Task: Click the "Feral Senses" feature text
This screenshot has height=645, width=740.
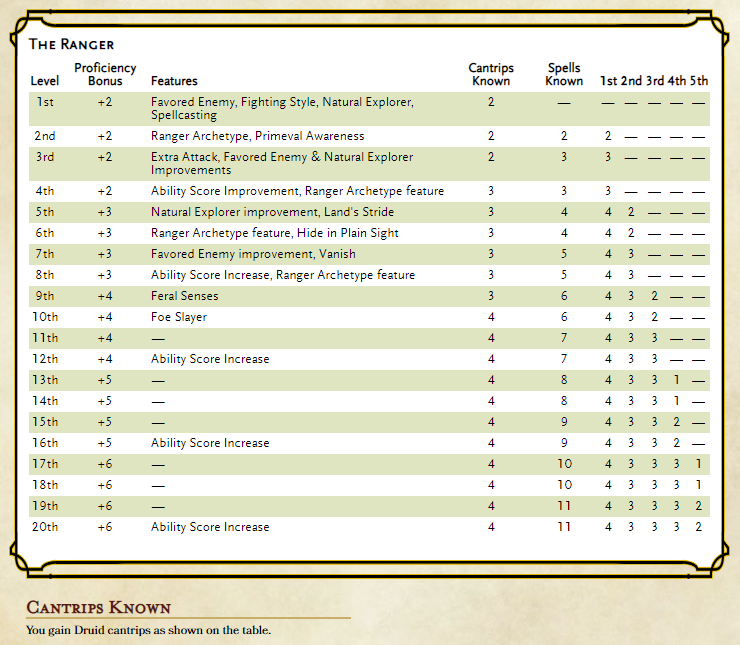Action: (184, 296)
